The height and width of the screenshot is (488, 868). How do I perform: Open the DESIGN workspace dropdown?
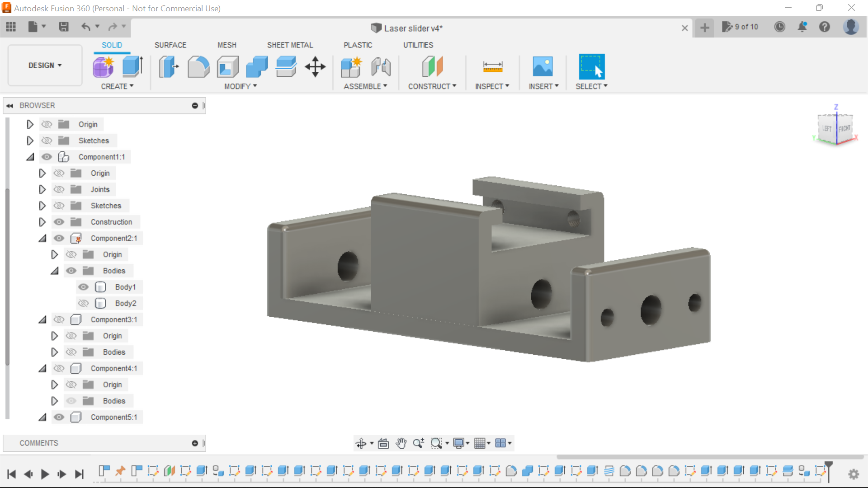point(45,66)
